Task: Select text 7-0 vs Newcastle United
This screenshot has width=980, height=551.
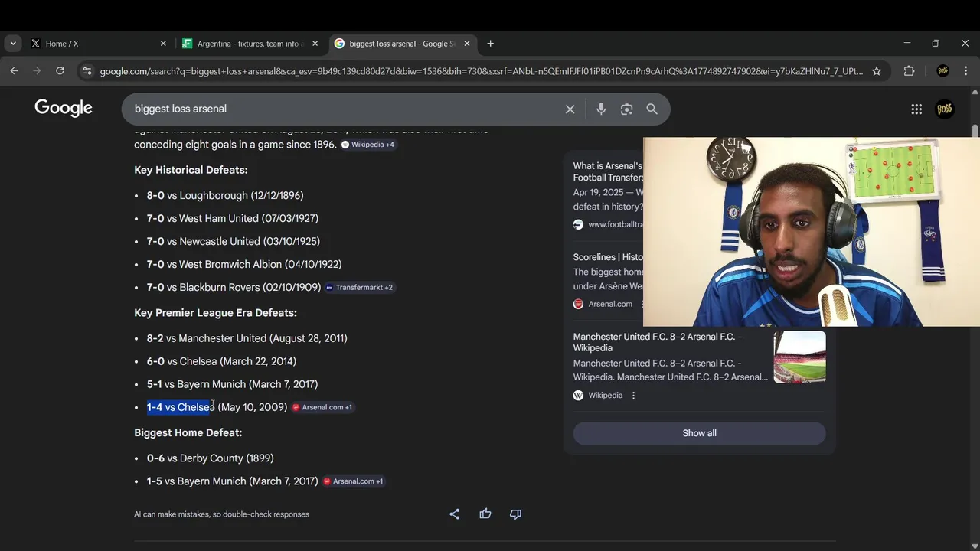Action: coord(204,242)
